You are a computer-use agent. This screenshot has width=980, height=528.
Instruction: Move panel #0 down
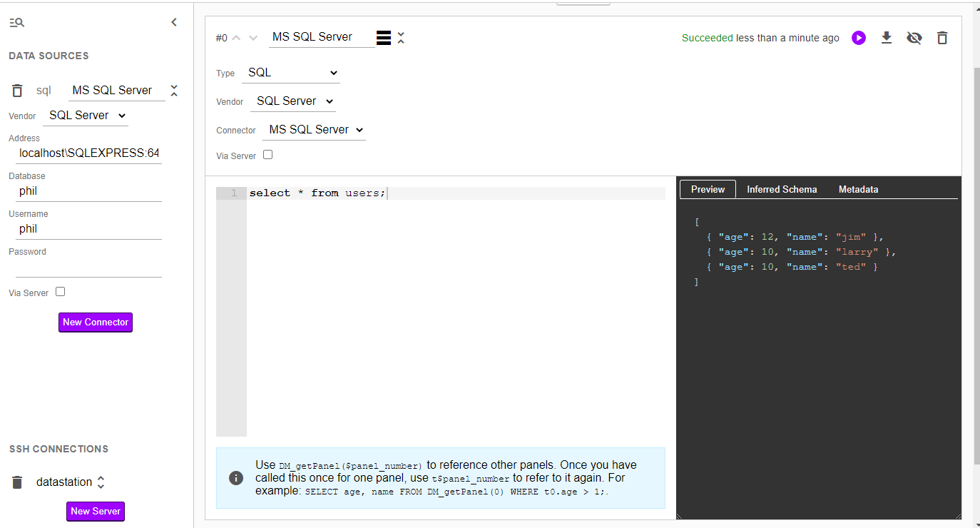pos(253,38)
